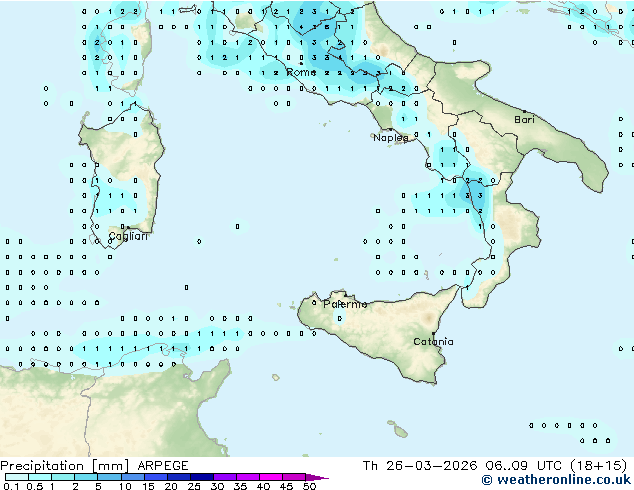Screen dimensions: 634x490
Task: Pick the 35–40 mm legend swatch
Action: (x=247, y=477)
